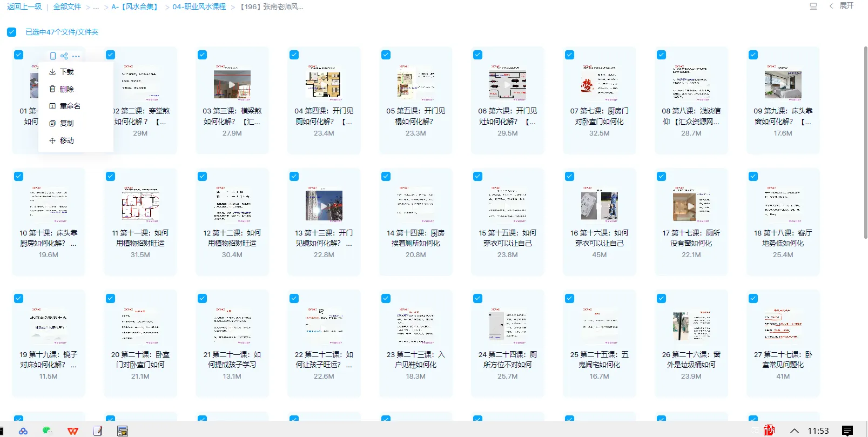This screenshot has width=868, height=437.
Task: Open the WeChat icon in the taskbar
Action: pos(47,431)
